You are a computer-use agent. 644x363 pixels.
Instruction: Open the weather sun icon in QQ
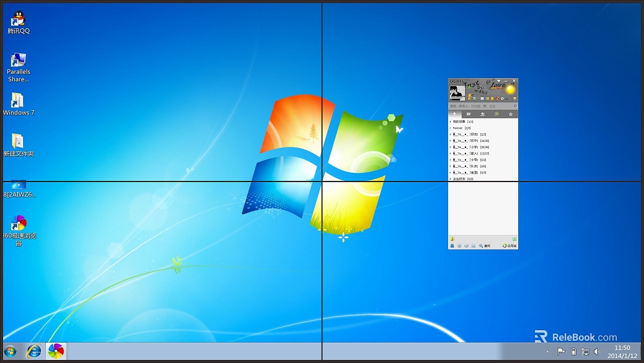pos(510,89)
